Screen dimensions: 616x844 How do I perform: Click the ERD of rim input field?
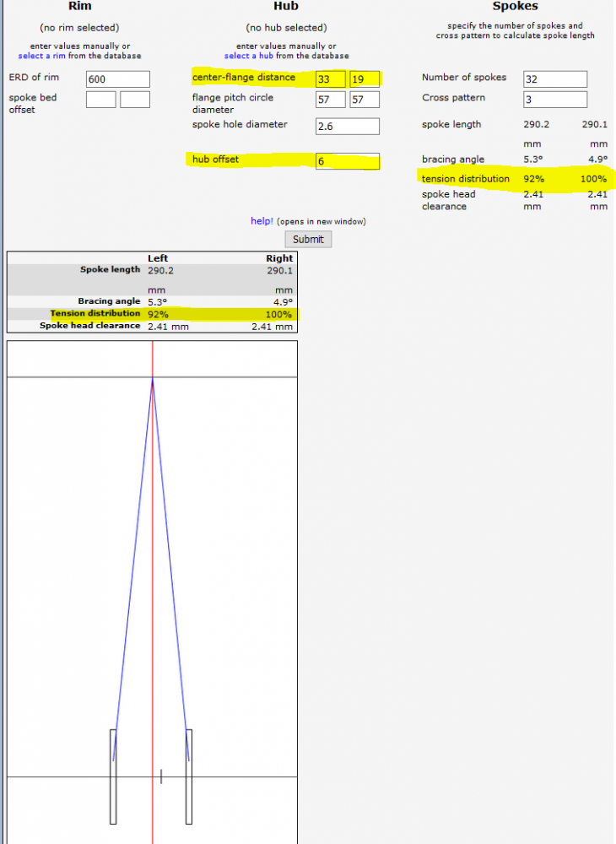117,79
